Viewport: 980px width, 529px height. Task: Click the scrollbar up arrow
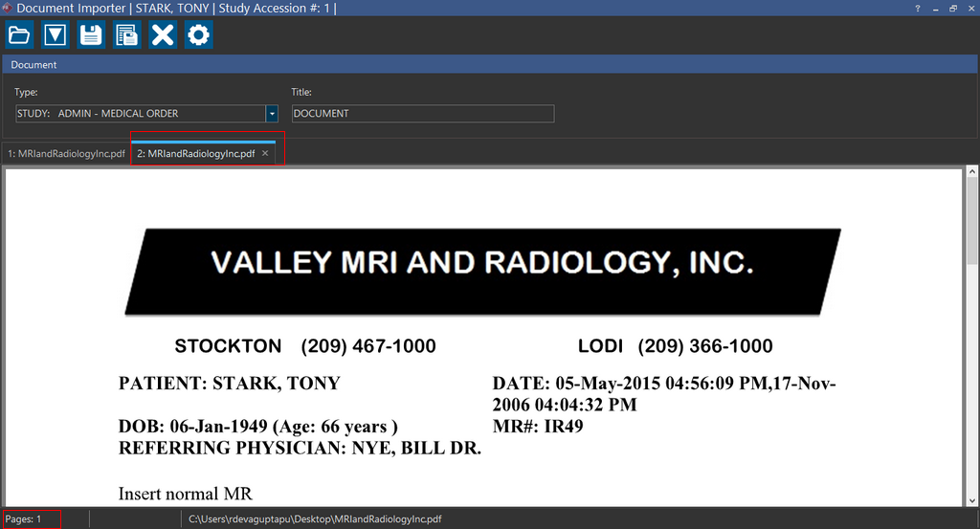[x=972, y=172]
